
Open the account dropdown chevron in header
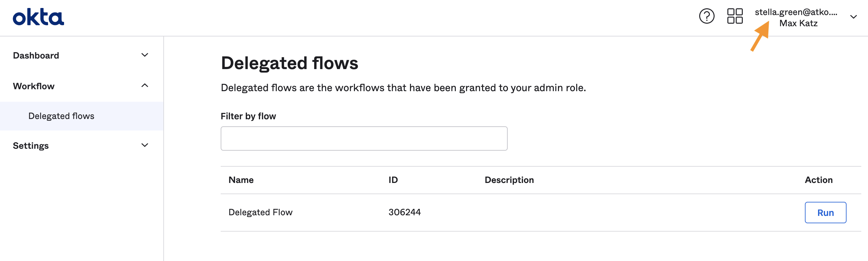point(853,17)
